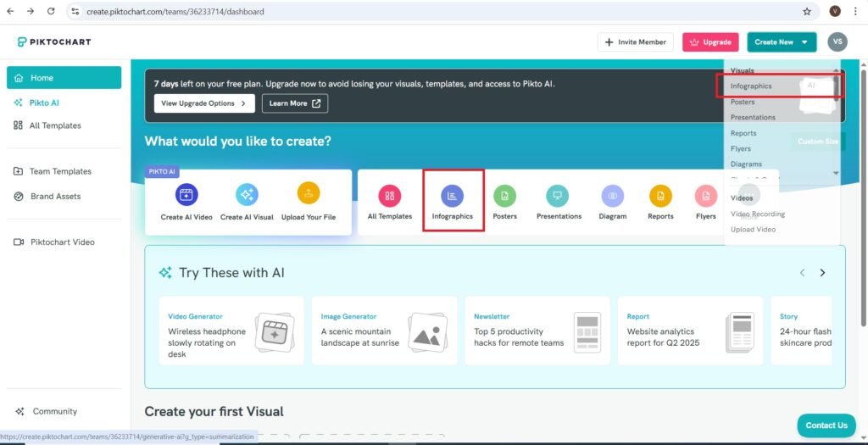
Task: Click the Diagram icon tile
Action: click(612, 197)
